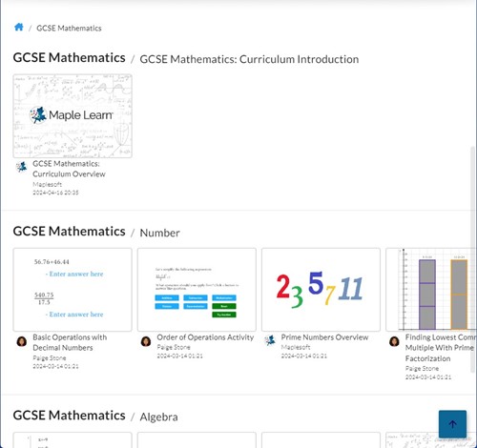Screen dimensions: 477x448
Task: Open the bar chart Lowest Common Multiple thumbnail
Action: click(431, 290)
